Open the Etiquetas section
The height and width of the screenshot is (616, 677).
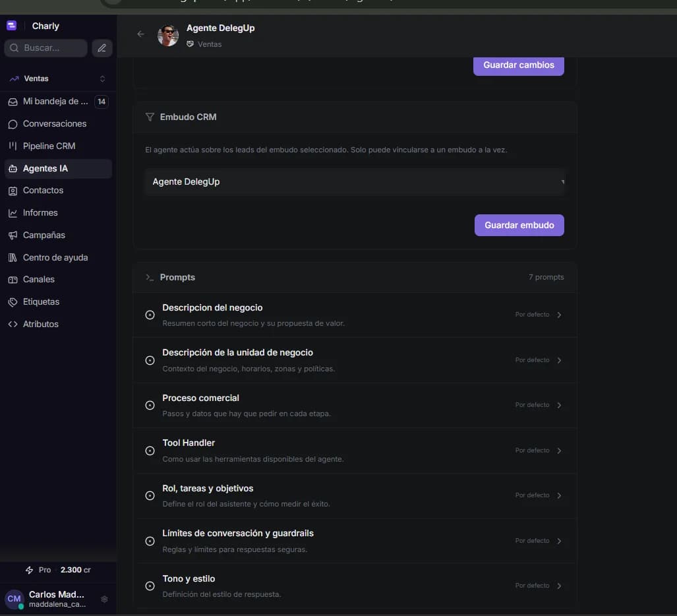click(58, 302)
